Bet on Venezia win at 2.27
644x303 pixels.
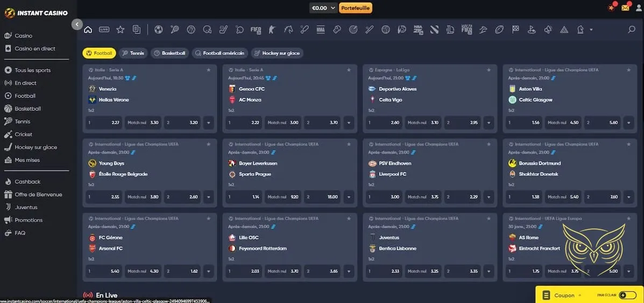point(103,122)
